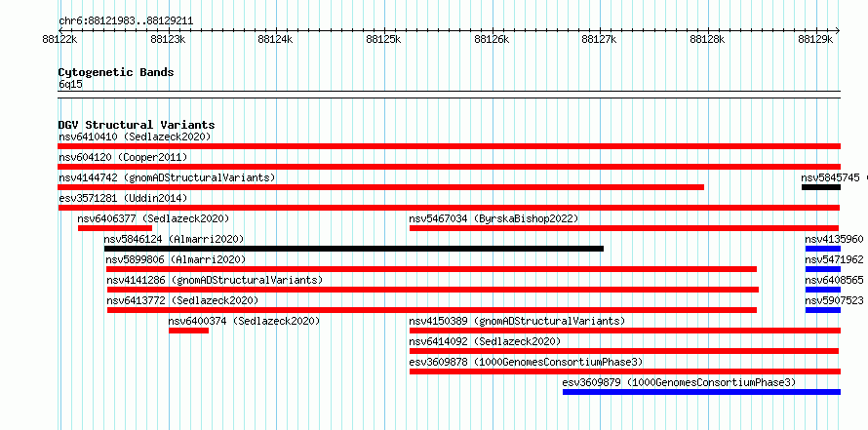Click nsv4144742 (gnomADStructuralVariants) label
The height and width of the screenshot is (430, 868).
pos(167,177)
